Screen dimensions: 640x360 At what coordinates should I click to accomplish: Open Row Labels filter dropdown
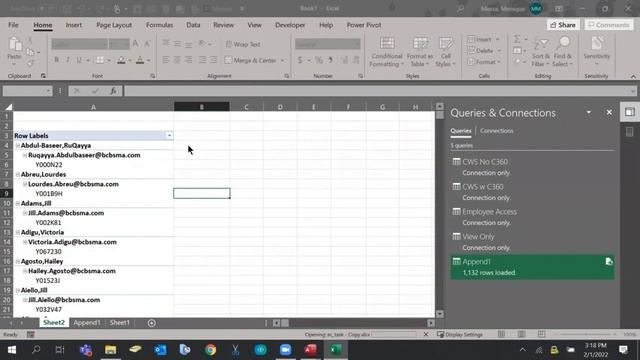[x=169, y=136]
